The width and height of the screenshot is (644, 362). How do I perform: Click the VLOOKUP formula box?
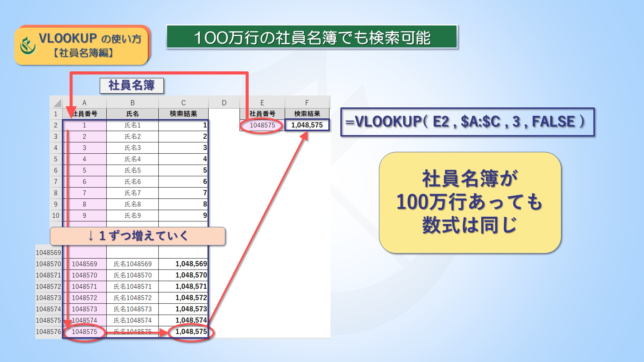pos(467,122)
